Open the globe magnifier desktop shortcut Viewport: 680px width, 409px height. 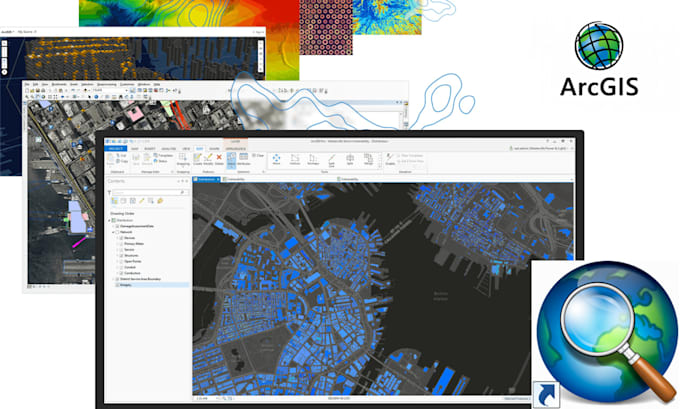605,334
